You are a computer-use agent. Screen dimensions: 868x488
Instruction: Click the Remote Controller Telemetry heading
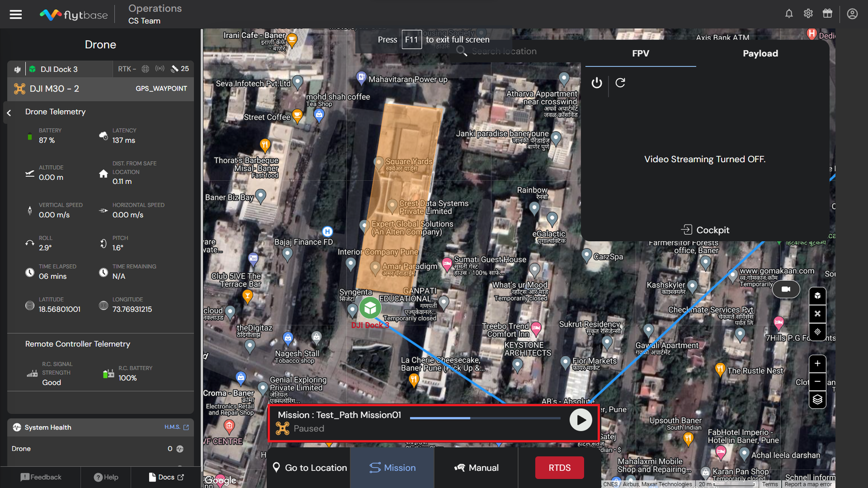click(78, 344)
